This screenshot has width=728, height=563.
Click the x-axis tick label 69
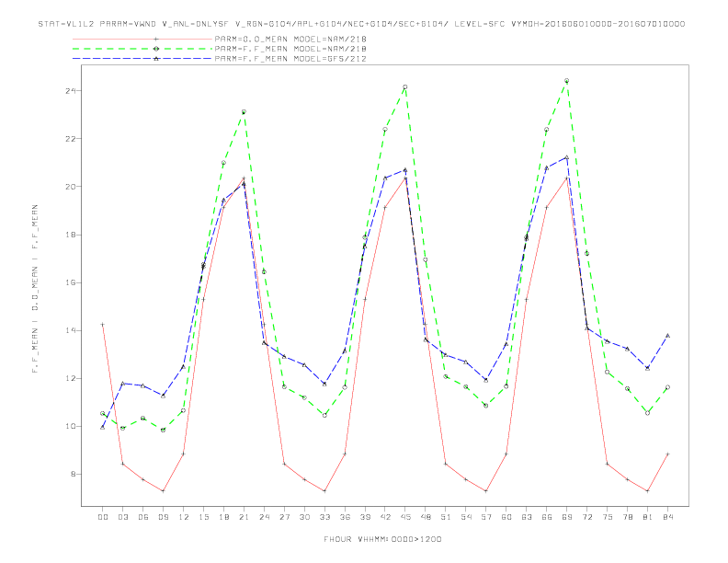567,517
